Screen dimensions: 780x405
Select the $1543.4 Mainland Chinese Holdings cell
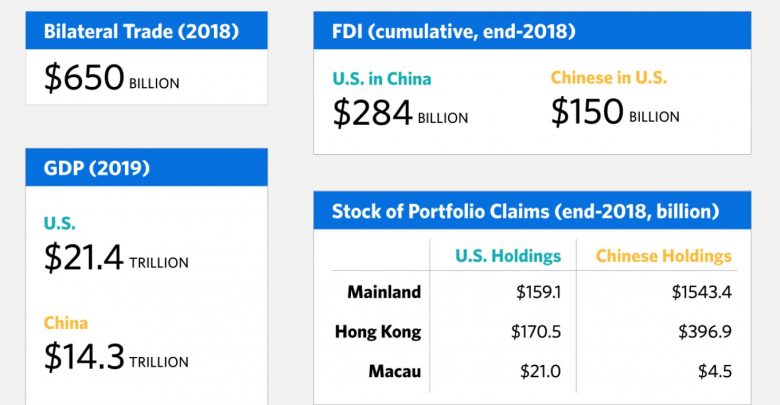[x=701, y=293]
